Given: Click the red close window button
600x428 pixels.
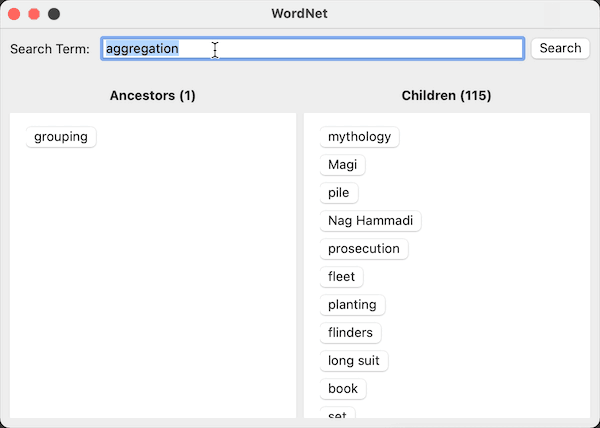Looking at the screenshot, I should [x=14, y=14].
